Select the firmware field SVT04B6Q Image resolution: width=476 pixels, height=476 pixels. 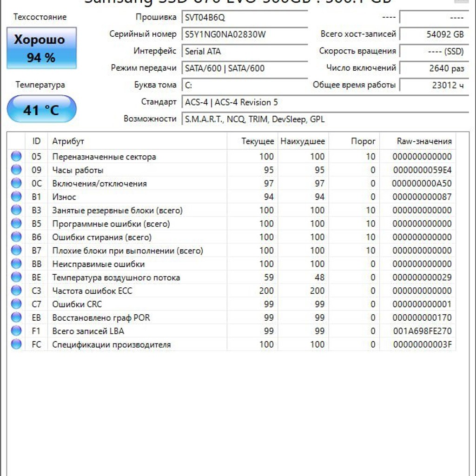[245, 17]
